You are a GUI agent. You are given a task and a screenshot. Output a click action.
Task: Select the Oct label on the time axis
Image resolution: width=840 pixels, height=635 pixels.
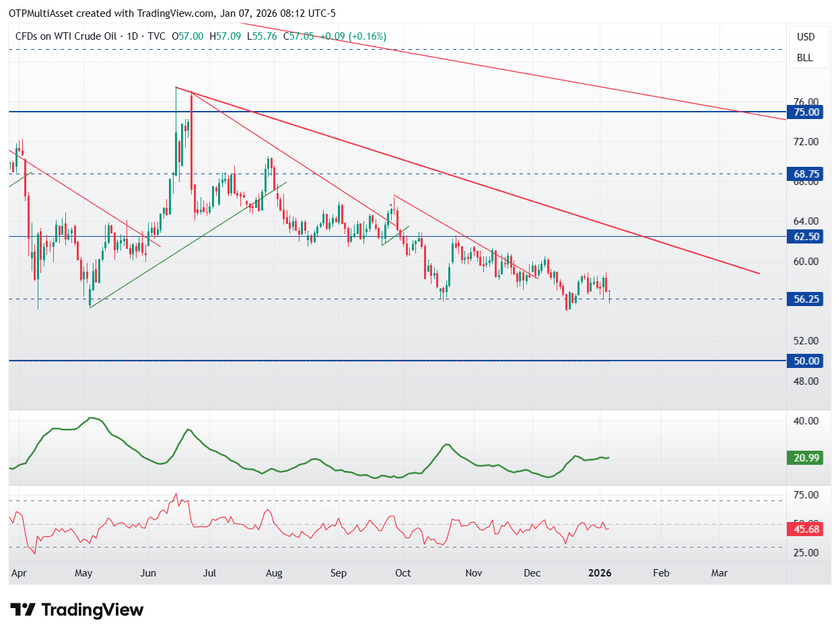pos(403,573)
